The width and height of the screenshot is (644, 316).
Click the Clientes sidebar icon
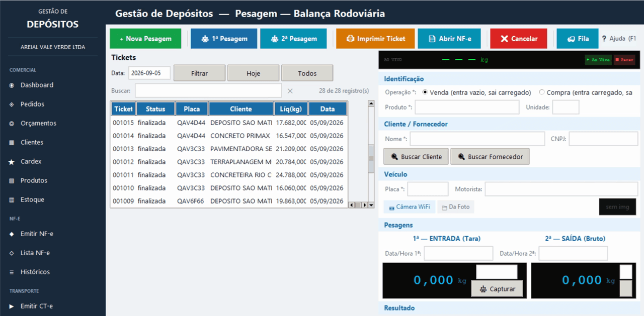(x=12, y=143)
